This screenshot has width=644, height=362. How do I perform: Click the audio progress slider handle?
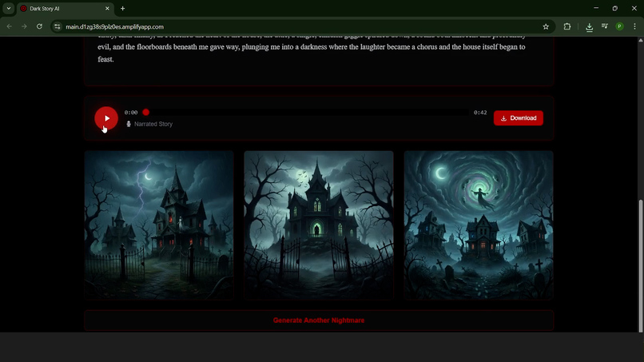145,112
